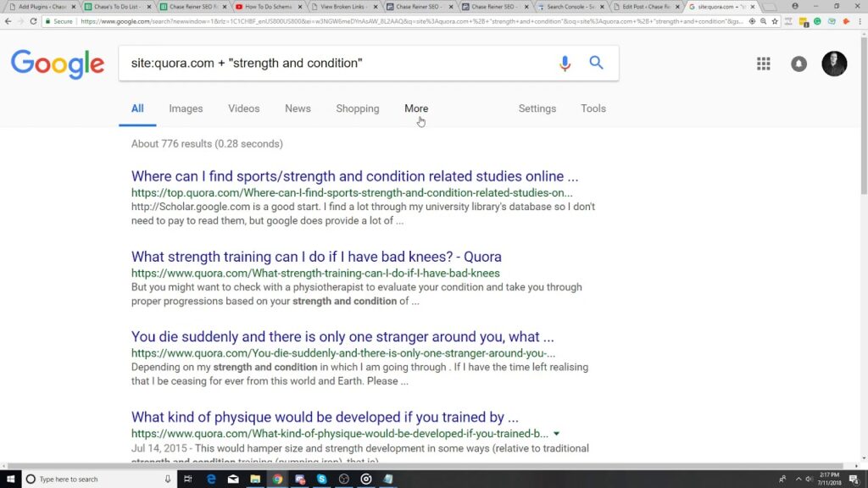Switch to 'How To Do Schema' YouTube tab
This screenshot has width=868, height=488.
pyautogui.click(x=269, y=7)
